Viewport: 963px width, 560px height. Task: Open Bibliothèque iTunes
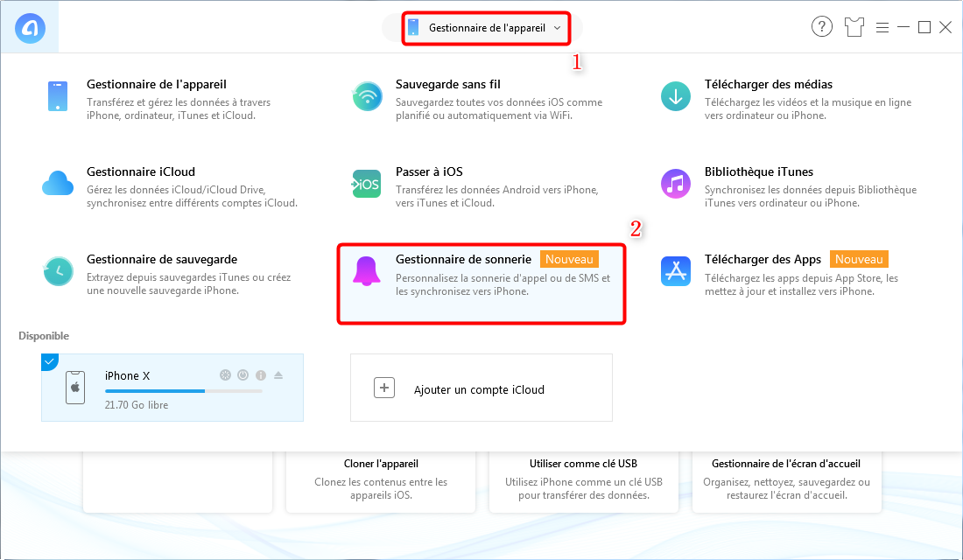tap(758, 171)
